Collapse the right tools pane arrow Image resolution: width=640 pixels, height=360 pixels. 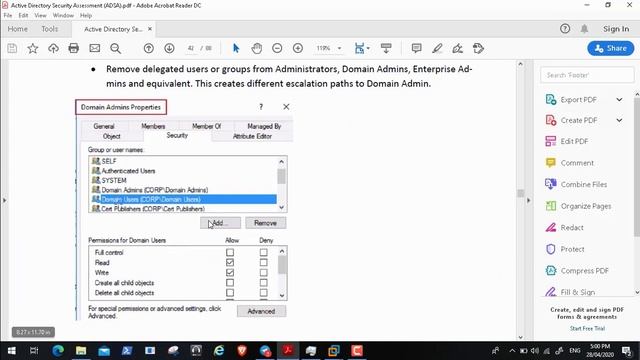pyautogui.click(x=529, y=200)
